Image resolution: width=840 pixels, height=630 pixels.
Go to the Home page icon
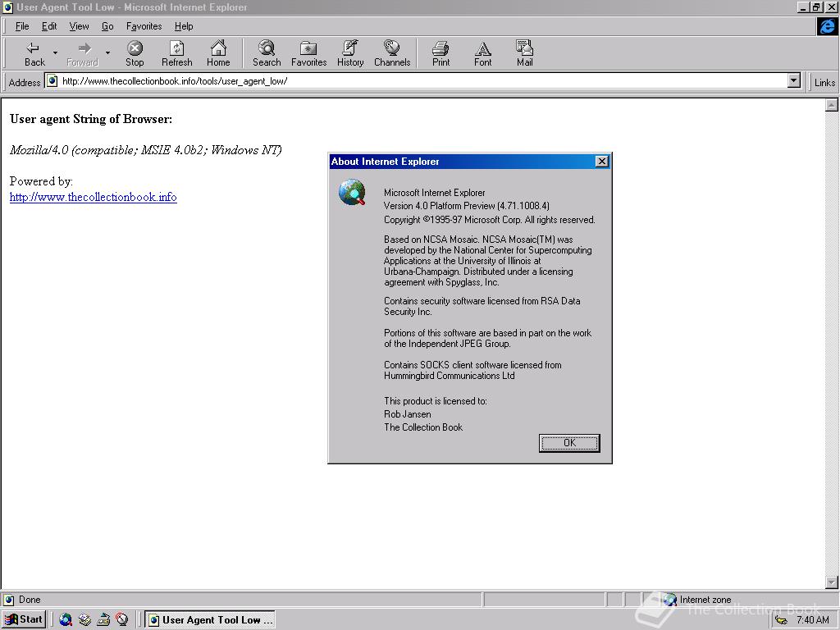[x=218, y=53]
